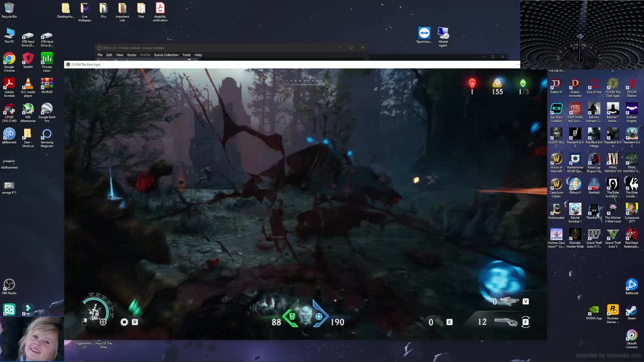Screen dimensions: 644x362
Task: Launch the TeamViewer desktop shortcut
Action: (424, 35)
